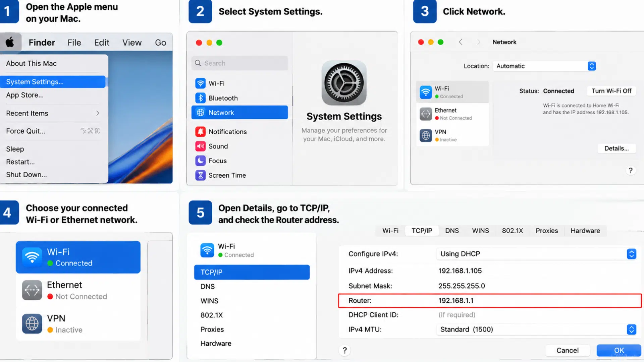Click the Wi-Fi icon in System Settings sidebar
The image size is (644, 362).
(200, 83)
